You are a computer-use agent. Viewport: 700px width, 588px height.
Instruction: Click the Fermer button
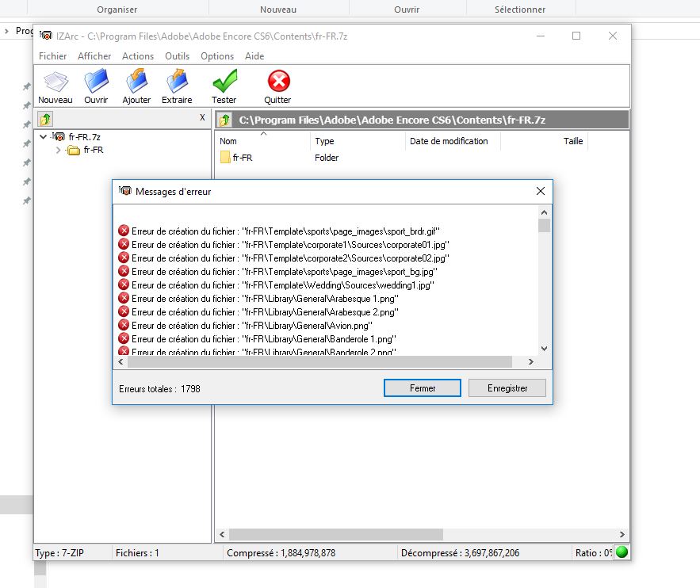tap(423, 388)
